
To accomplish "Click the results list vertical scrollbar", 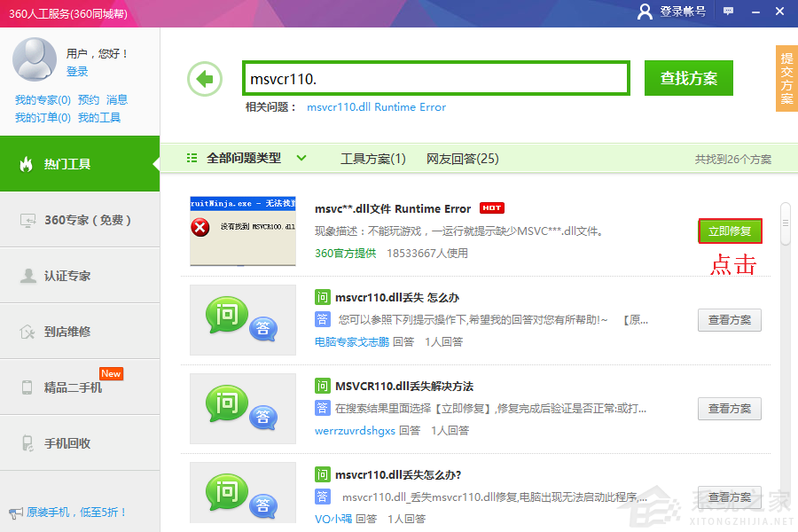I will (785, 223).
